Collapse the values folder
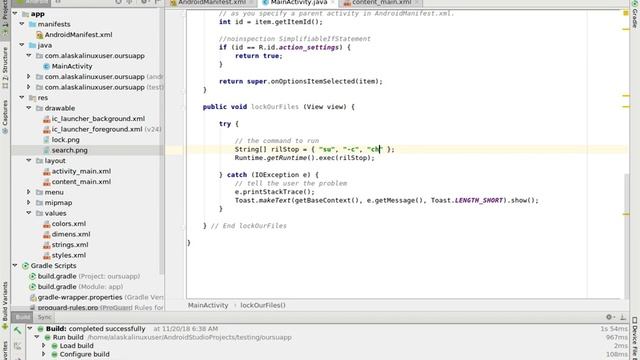Viewport: 640px width, 360px height. [x=29, y=213]
